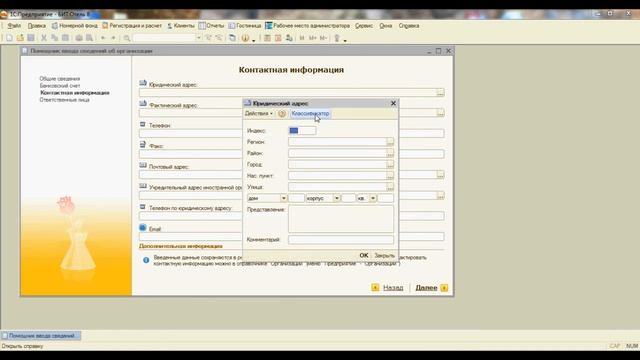Click the Copy toolbar icon
Screen dimensions: 640x360
point(54,38)
